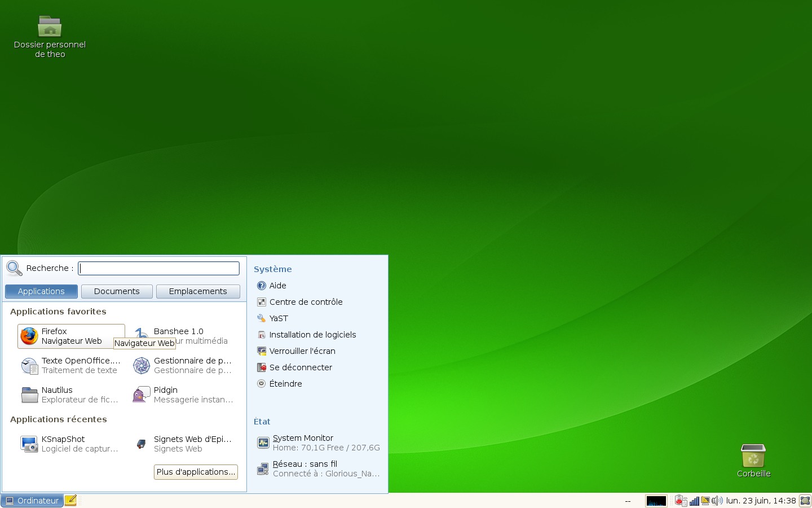The width and height of the screenshot is (812, 508).
Task: Open Pidgin instant messenger
Action: point(184,395)
